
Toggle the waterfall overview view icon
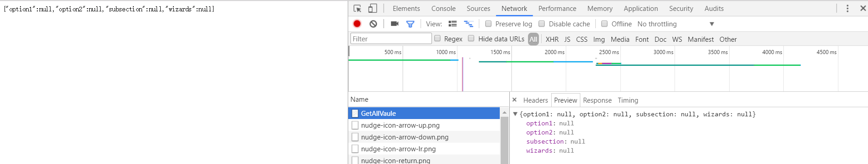[x=468, y=24]
